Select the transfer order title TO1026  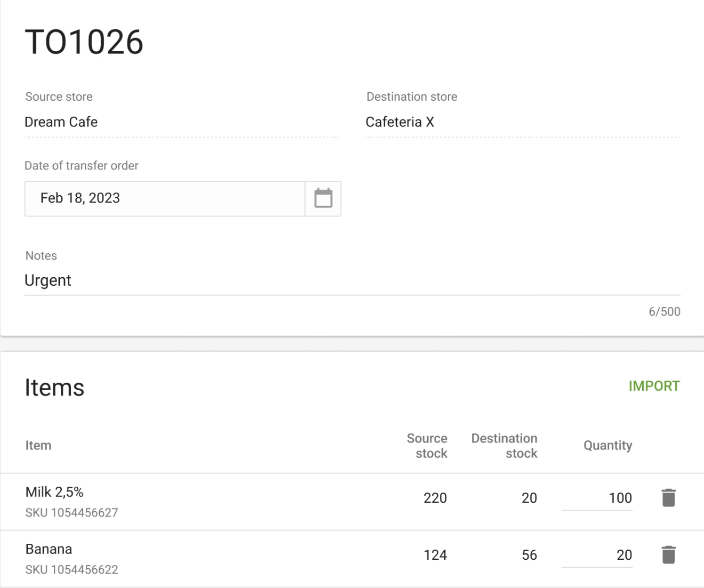pyautogui.click(x=84, y=42)
